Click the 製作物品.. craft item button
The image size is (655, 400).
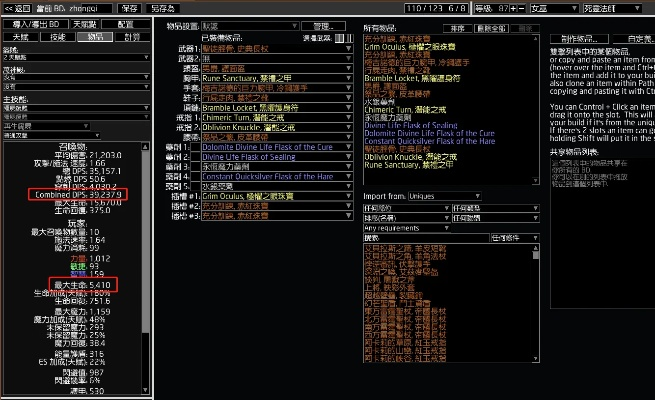click(579, 39)
